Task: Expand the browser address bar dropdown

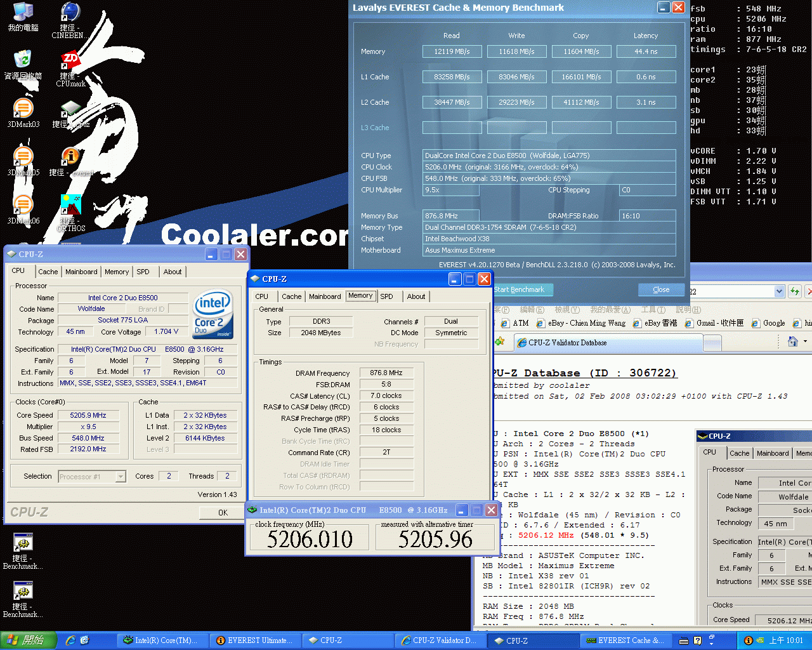Action: (780, 291)
